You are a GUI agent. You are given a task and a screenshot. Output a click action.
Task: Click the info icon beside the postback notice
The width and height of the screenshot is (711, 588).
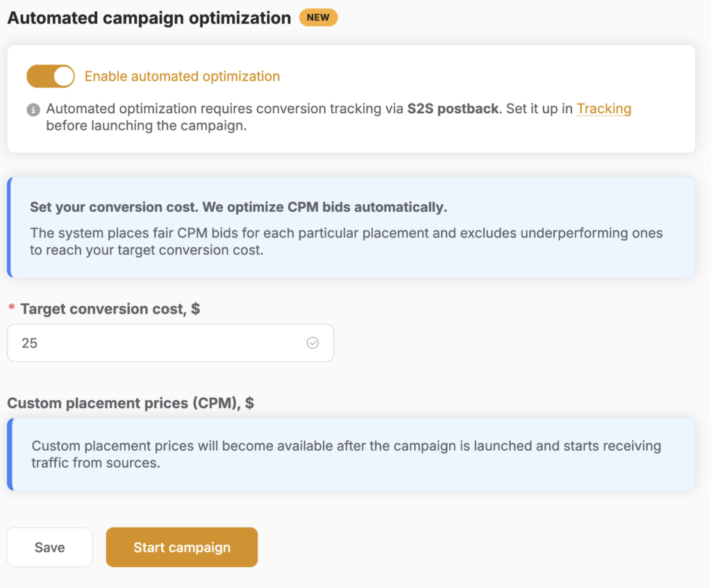(x=33, y=110)
